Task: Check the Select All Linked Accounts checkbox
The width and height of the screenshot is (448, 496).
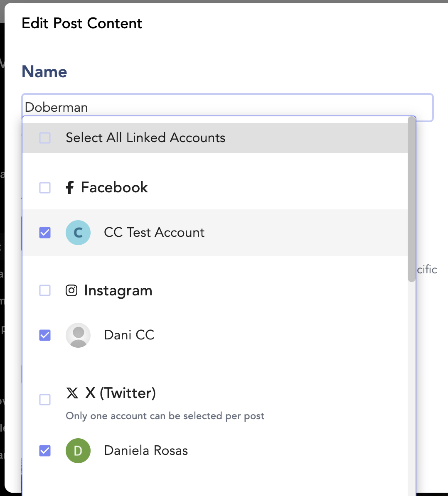Action: pos(45,138)
